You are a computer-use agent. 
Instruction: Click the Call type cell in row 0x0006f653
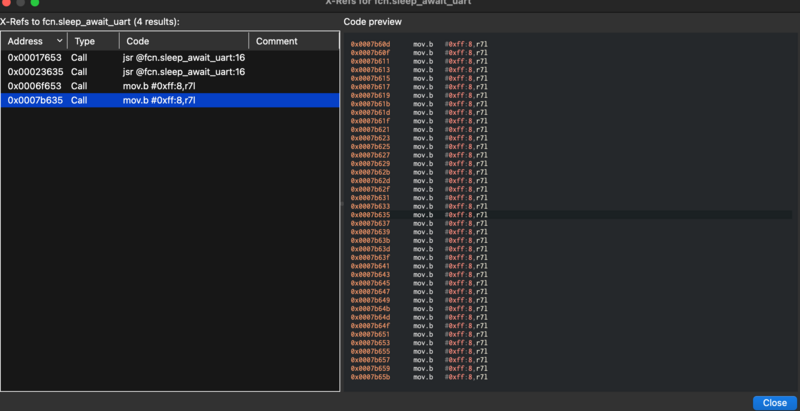pyautogui.click(x=79, y=86)
